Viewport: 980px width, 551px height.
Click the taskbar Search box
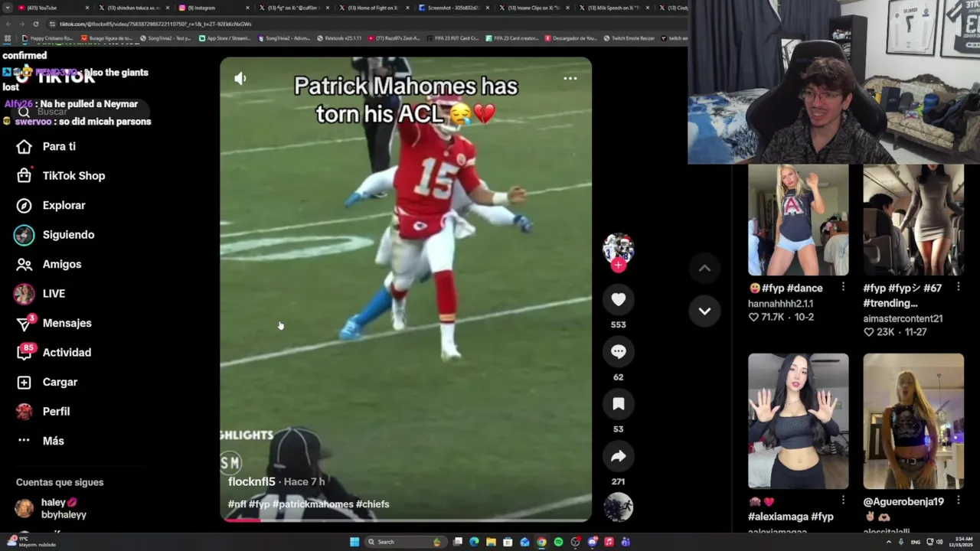click(404, 542)
